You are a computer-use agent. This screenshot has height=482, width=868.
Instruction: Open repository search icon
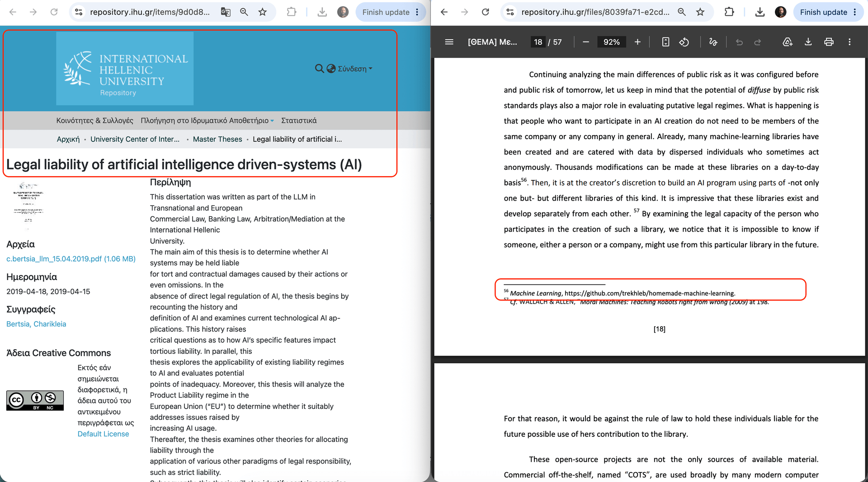point(319,69)
